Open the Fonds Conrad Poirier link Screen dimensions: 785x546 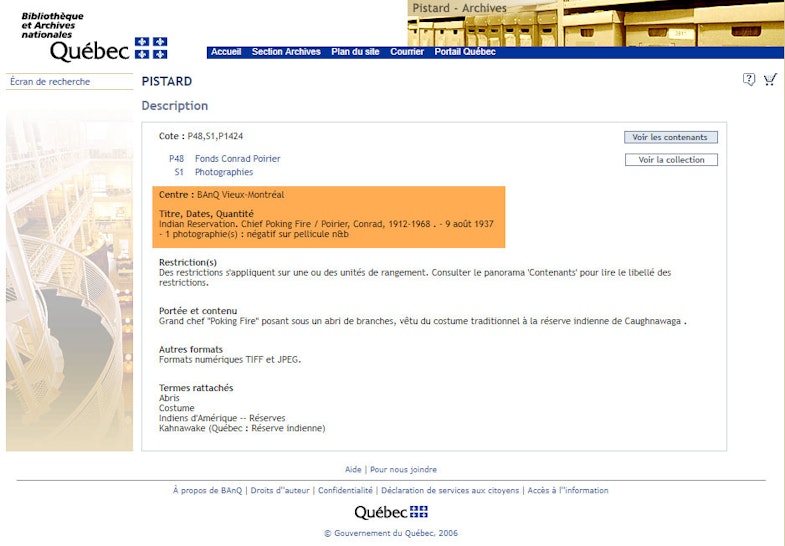click(237, 159)
